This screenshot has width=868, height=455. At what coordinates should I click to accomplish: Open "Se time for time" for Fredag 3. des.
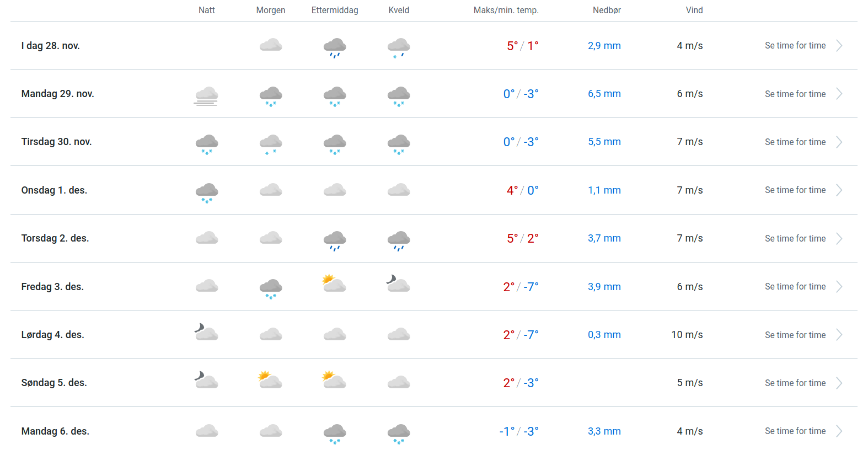(795, 287)
